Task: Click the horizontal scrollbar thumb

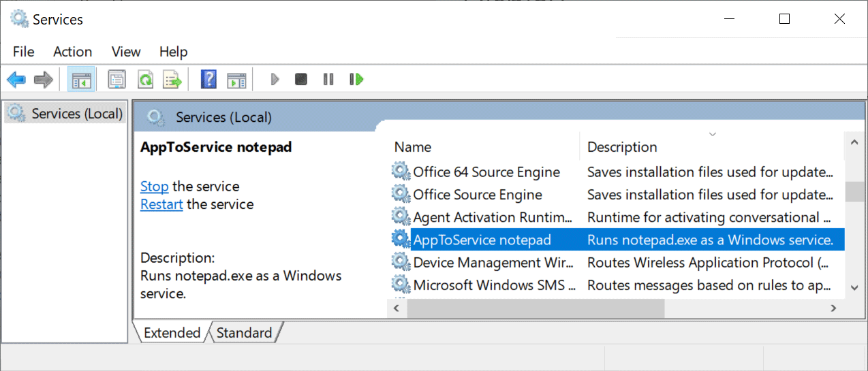Action: pyautogui.click(x=536, y=308)
